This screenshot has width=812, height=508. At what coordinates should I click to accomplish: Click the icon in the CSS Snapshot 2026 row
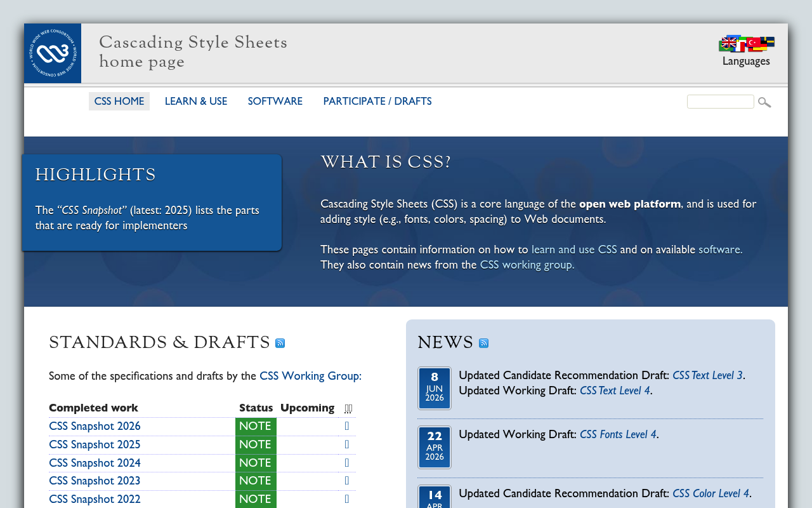pos(347,426)
